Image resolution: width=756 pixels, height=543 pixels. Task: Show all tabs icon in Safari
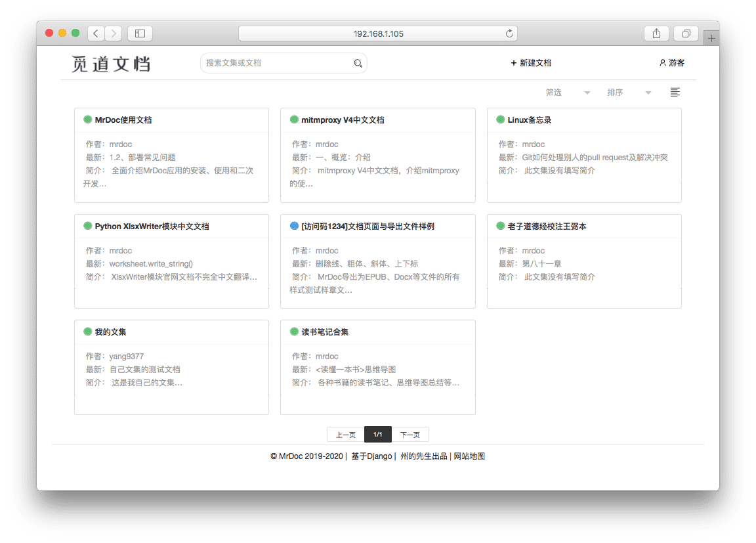(686, 33)
